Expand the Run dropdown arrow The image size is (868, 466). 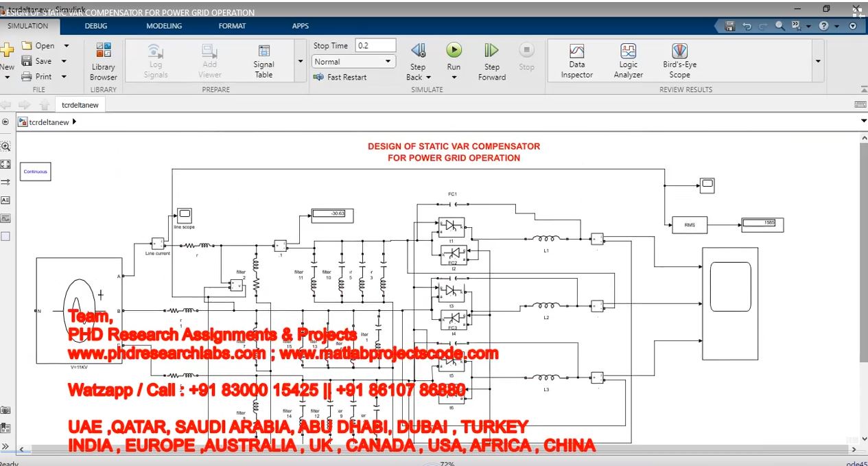[x=454, y=78]
